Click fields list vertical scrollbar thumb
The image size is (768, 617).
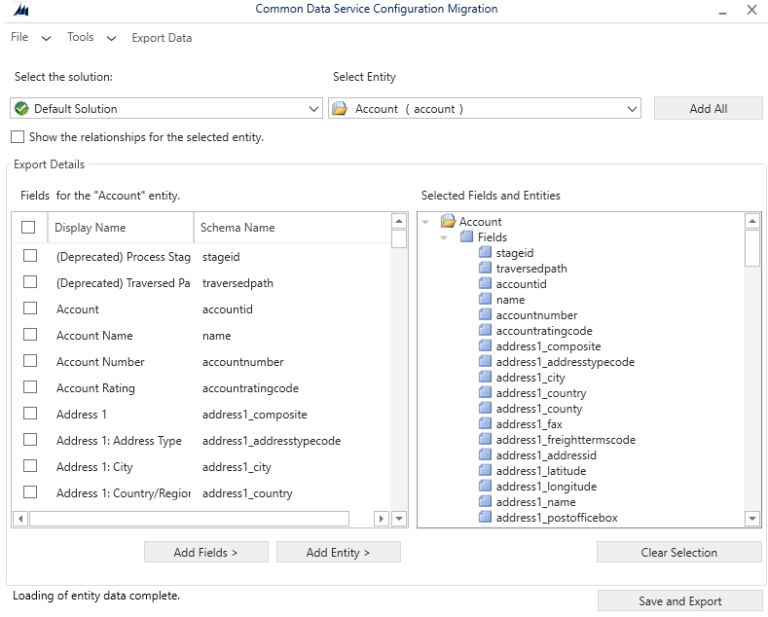coord(399,239)
